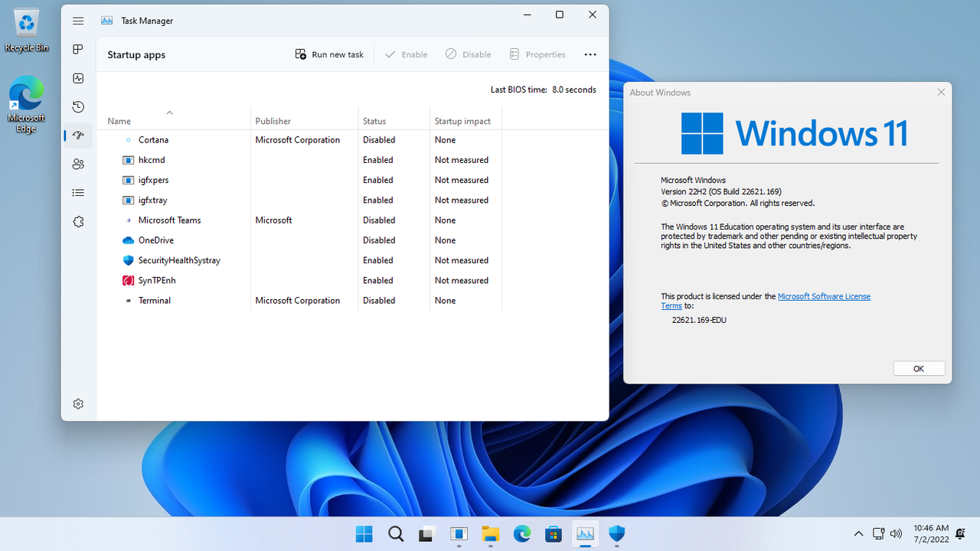Open Microsoft Edge desktop shortcut
The height and width of the screenshot is (551, 980).
tap(26, 104)
